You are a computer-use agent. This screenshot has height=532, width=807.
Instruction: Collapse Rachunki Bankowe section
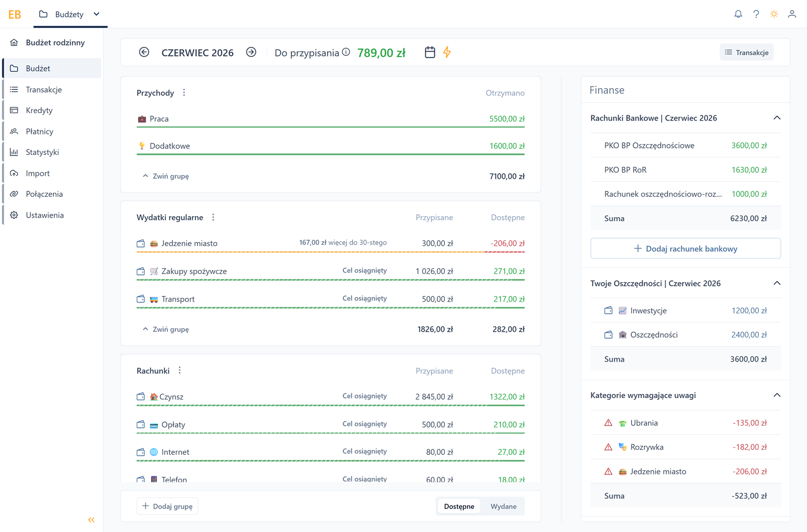pos(777,118)
